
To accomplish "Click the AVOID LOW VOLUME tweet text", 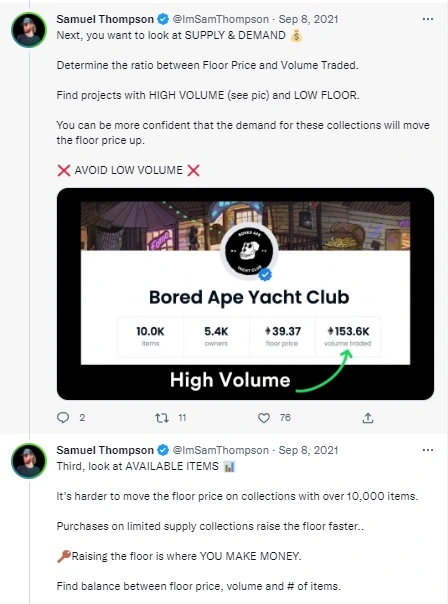I will pyautogui.click(x=128, y=170).
